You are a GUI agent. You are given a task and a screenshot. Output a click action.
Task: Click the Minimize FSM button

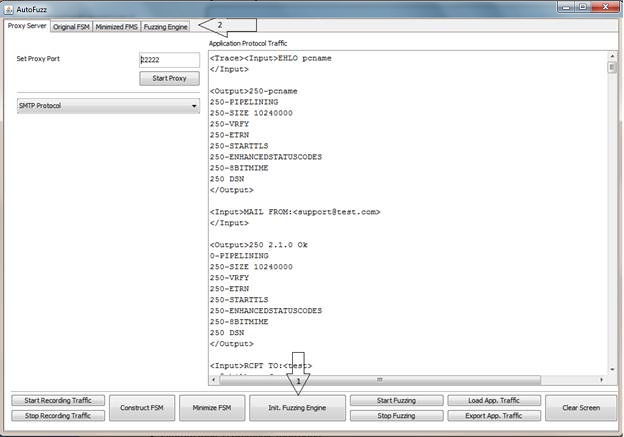(x=212, y=408)
